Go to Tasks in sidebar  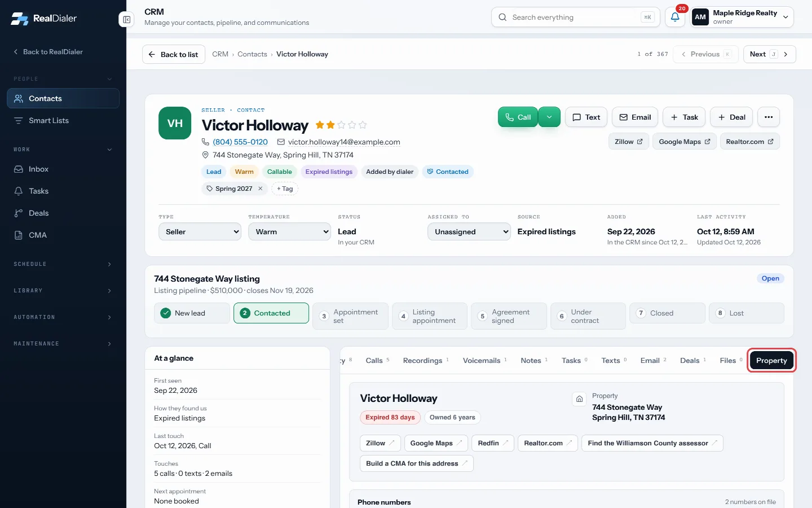[63, 191]
